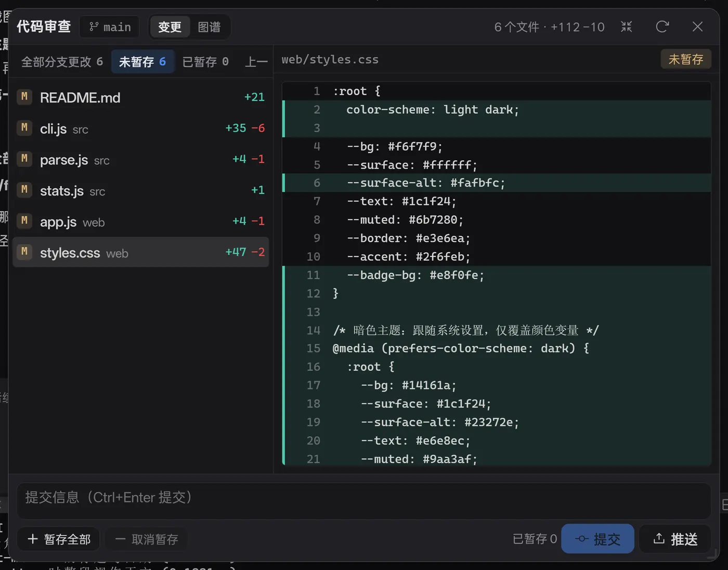Click the 取消暂存 button
This screenshot has width=728, height=570.
(147, 539)
